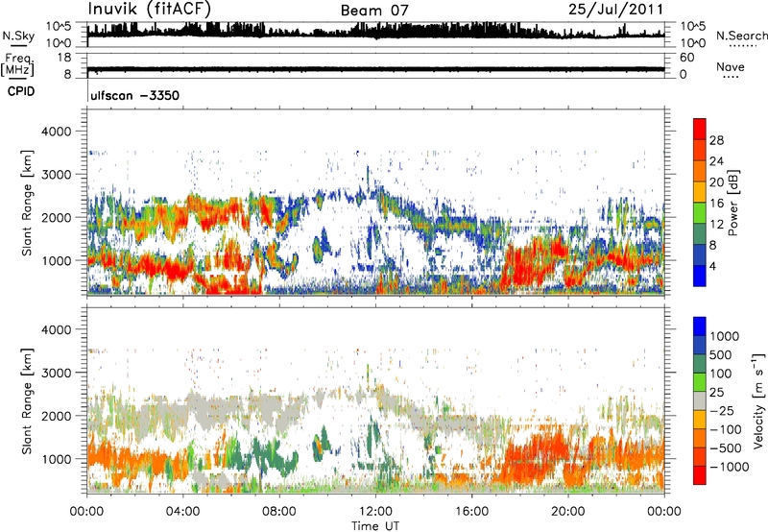Click the '−1000' label on Velocity colorbar
768x532 pixels.
730,467
